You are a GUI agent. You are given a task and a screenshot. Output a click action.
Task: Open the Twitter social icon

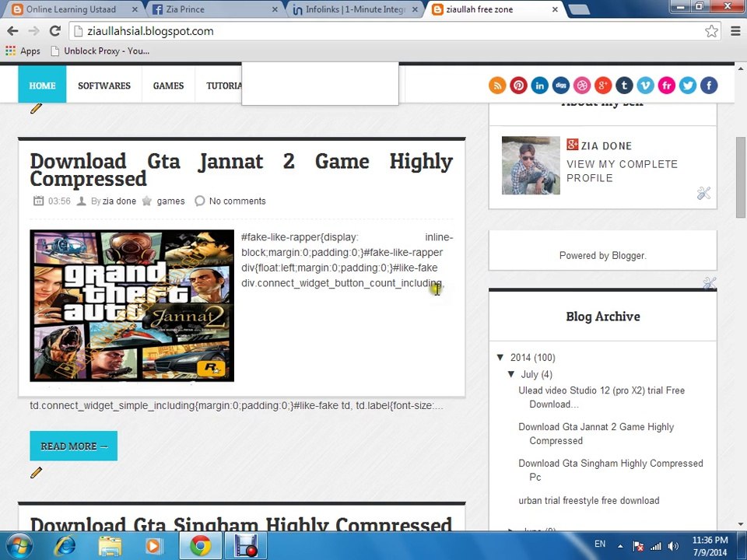click(x=687, y=86)
